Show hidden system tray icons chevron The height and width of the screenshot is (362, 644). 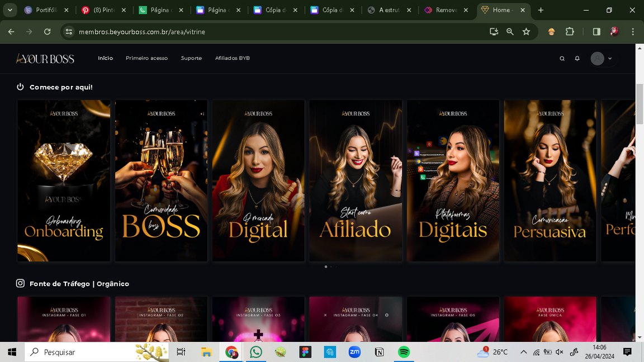coord(523,352)
